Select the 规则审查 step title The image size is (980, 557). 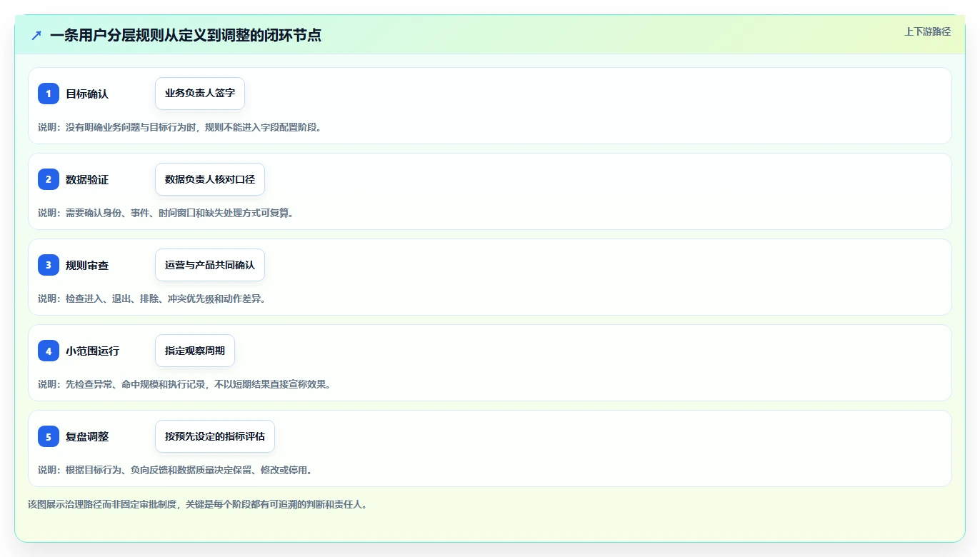click(87, 265)
